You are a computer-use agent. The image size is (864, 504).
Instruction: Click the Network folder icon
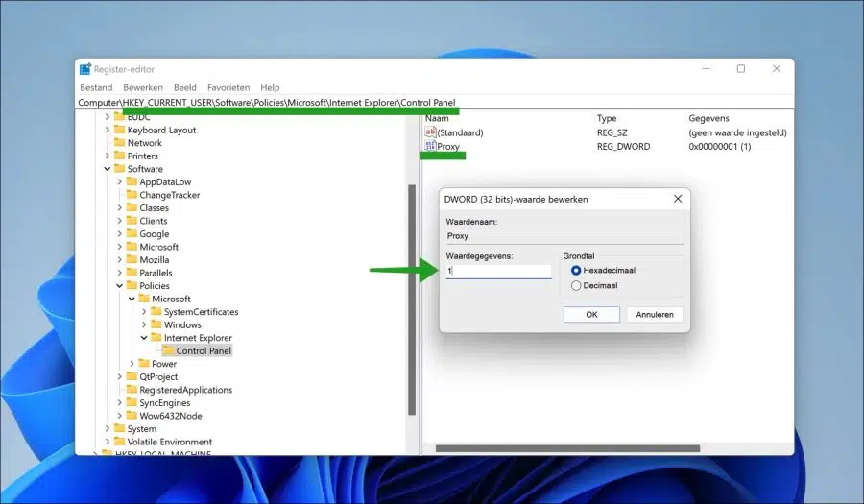[x=120, y=143]
